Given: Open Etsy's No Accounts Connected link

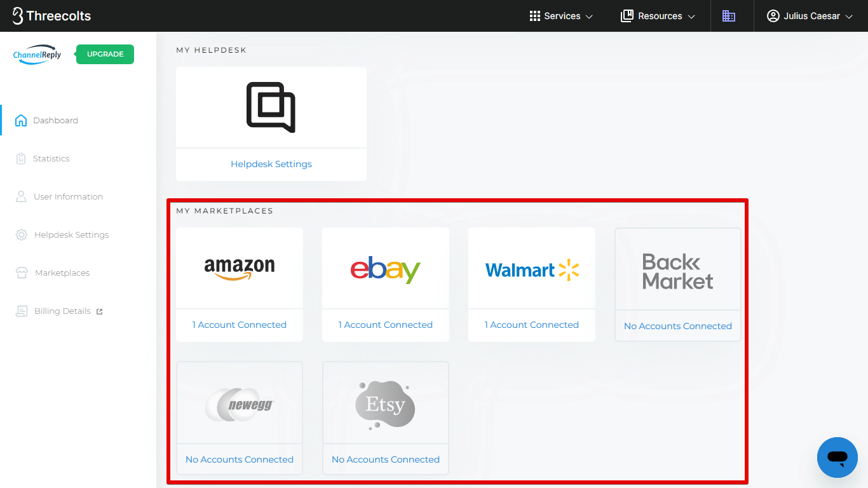Looking at the screenshot, I should (386, 459).
